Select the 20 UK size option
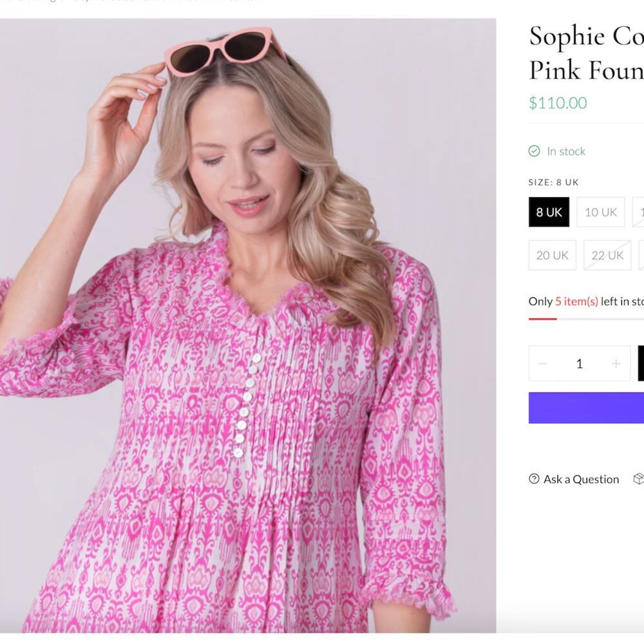Image resolution: width=644 pixels, height=644 pixels. pyautogui.click(x=552, y=255)
